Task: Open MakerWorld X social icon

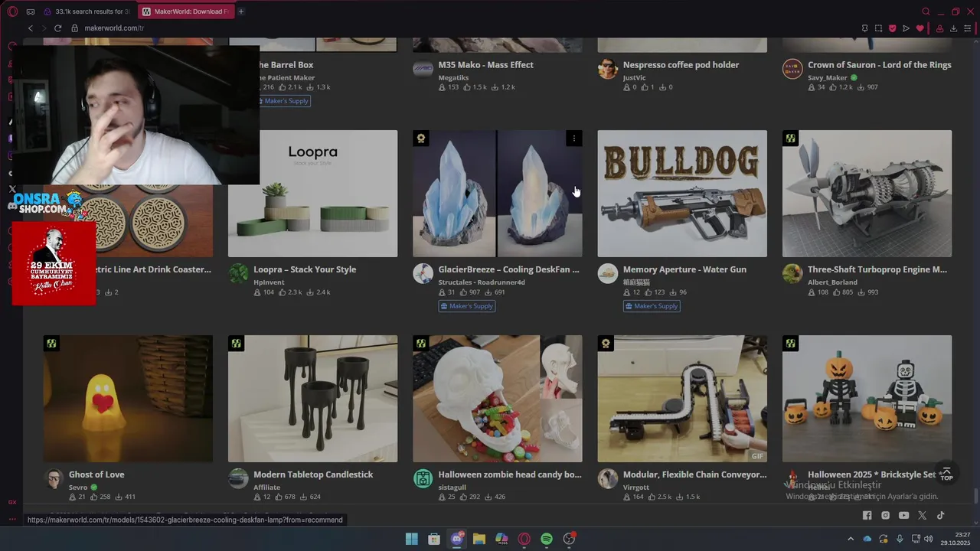Action: coord(922,515)
